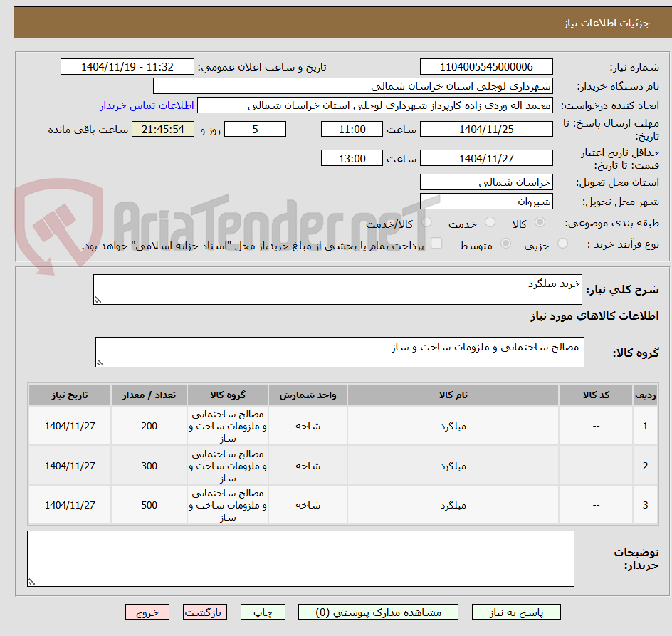This screenshot has height=636, width=672.
Task: Click the واحد شمارش column header
Action: [308, 395]
